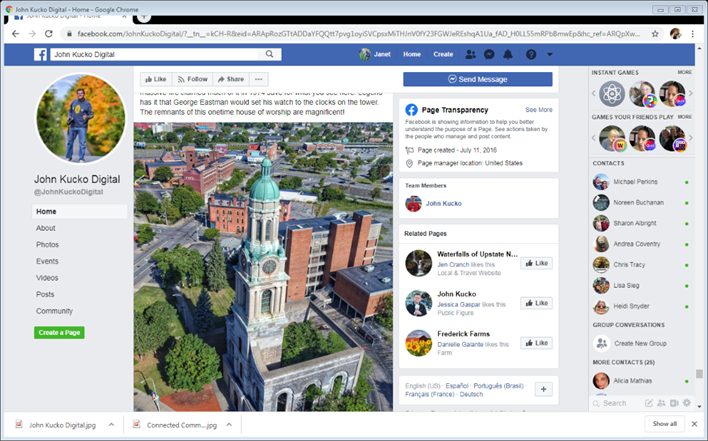Click the chat Search contacts field
Image resolution: width=708 pixels, height=441 pixels.
[x=616, y=404]
